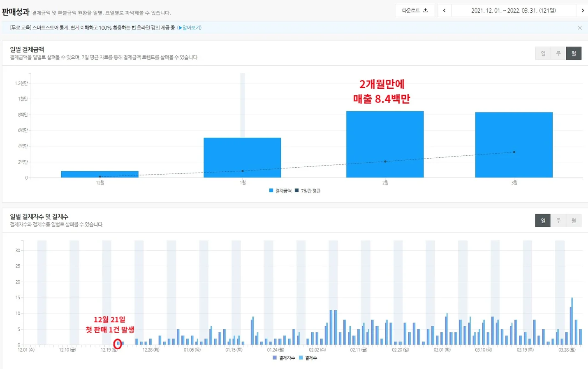Go to next date range arrow
588x369 pixels.
pos(582,11)
